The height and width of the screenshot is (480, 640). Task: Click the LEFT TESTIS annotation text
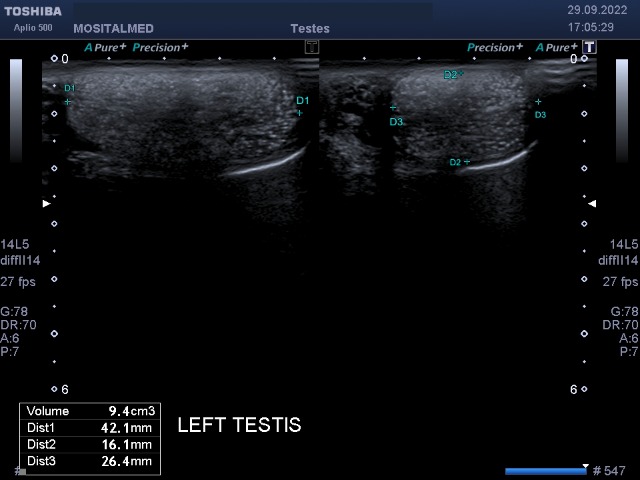[239, 426]
